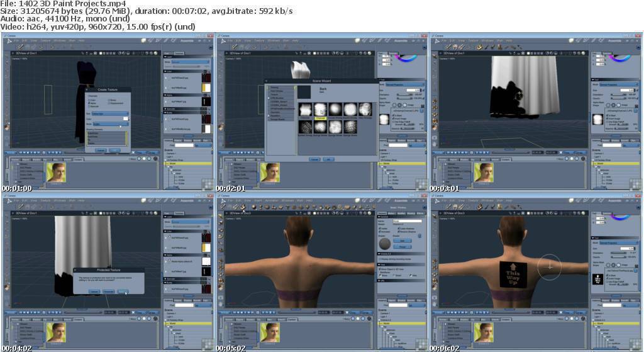The height and width of the screenshot is (352, 644).
Task: Toggle Visible checkbox in 00:05:02 frame General tab
Action: click(379, 229)
